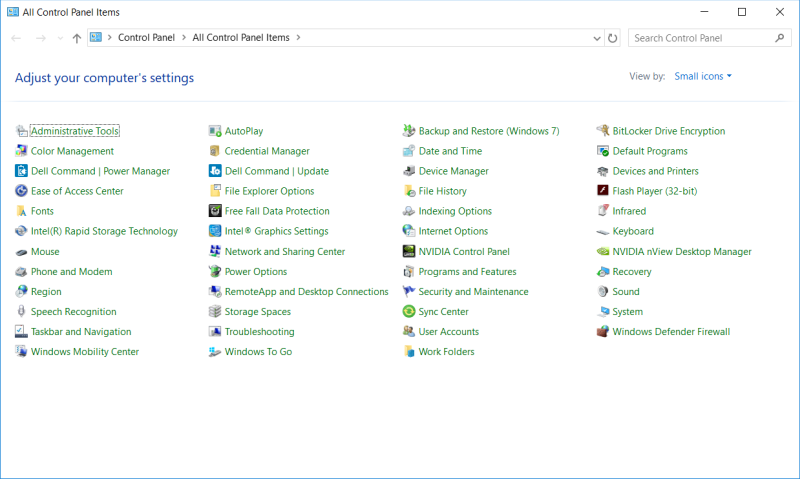This screenshot has width=800, height=479.
Task: Expand the chevron after All Control Panel Items
Action: 298,37
